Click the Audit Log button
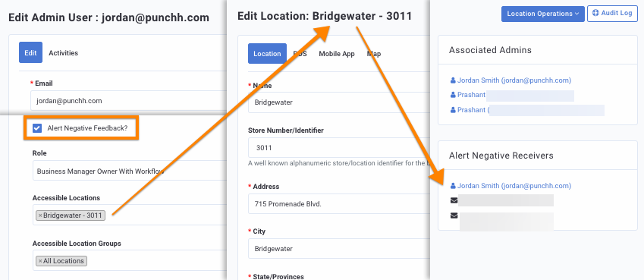644x280 pixels. [612, 13]
